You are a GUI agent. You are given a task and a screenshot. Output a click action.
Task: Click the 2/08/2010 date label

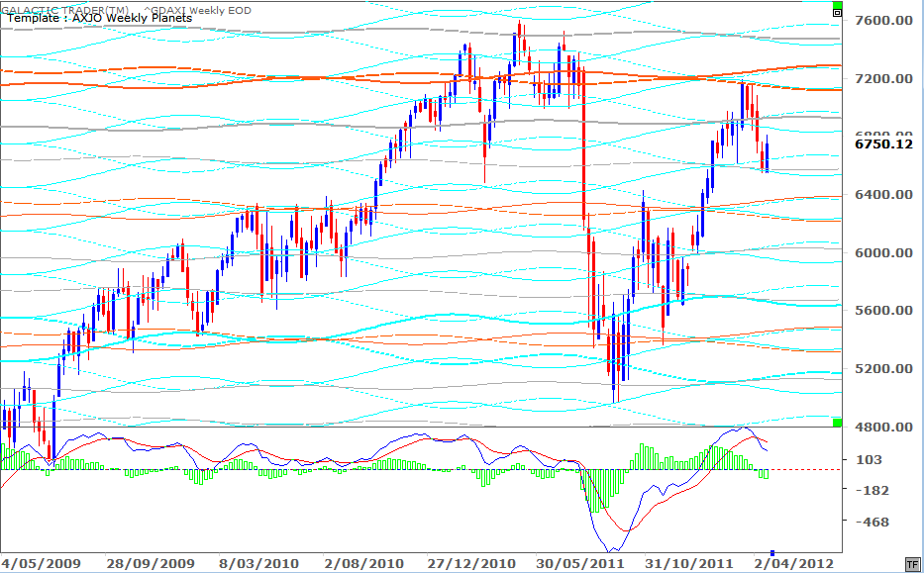pyautogui.click(x=364, y=563)
